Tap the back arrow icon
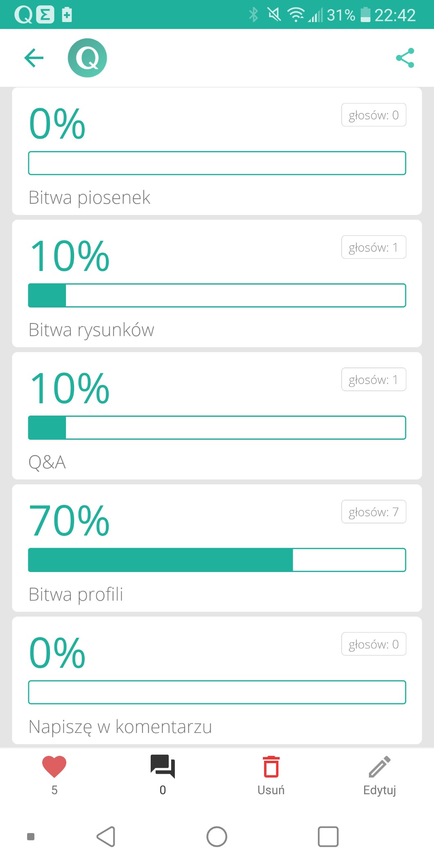Image resolution: width=434 pixels, height=868 pixels. (x=34, y=58)
